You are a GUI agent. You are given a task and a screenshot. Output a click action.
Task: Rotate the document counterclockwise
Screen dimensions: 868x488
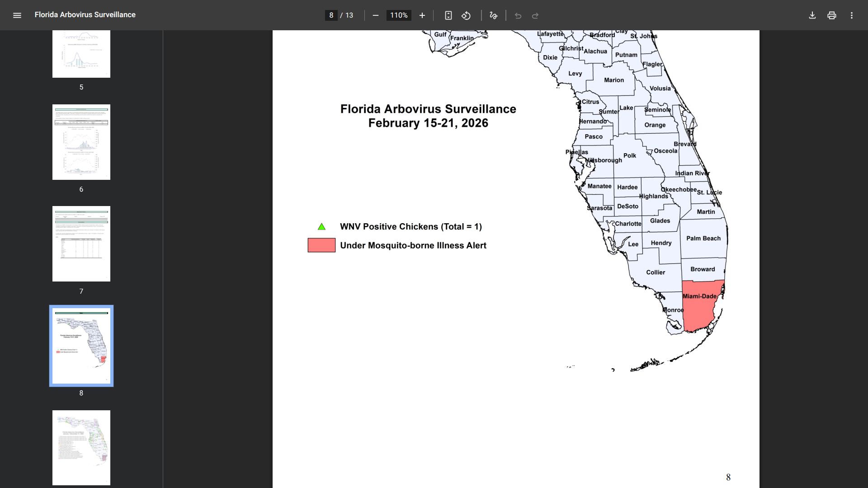[x=466, y=15]
